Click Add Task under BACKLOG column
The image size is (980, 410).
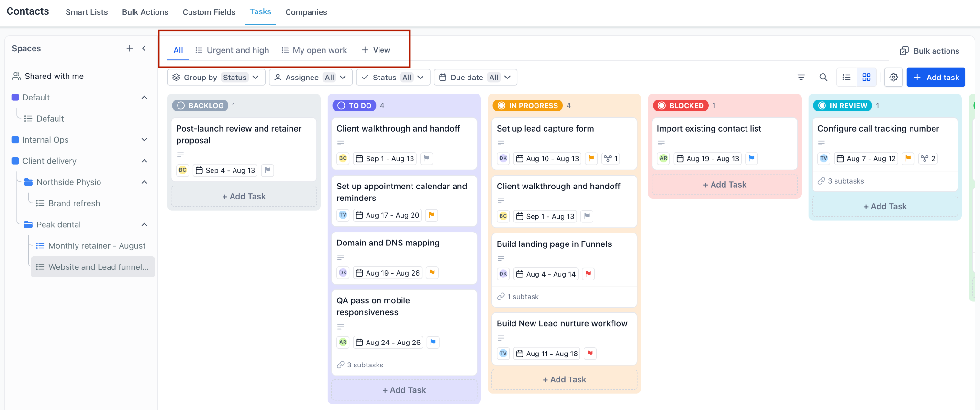244,196
